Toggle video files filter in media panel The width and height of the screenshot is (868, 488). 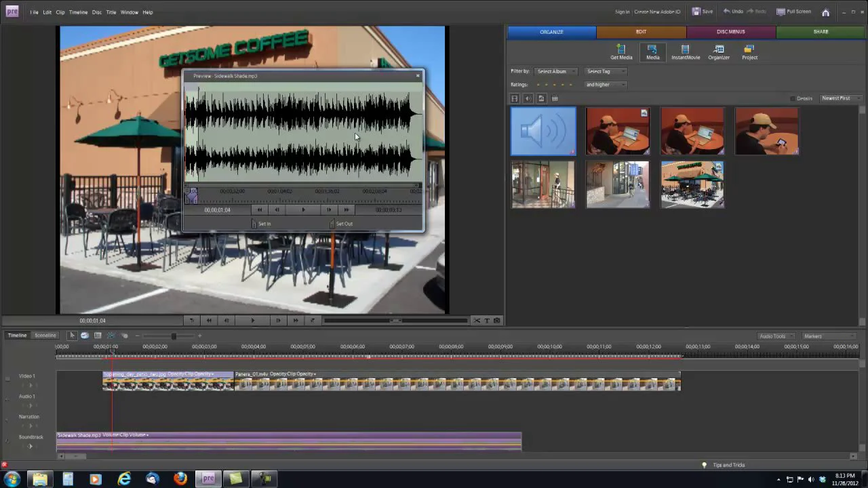click(x=515, y=99)
